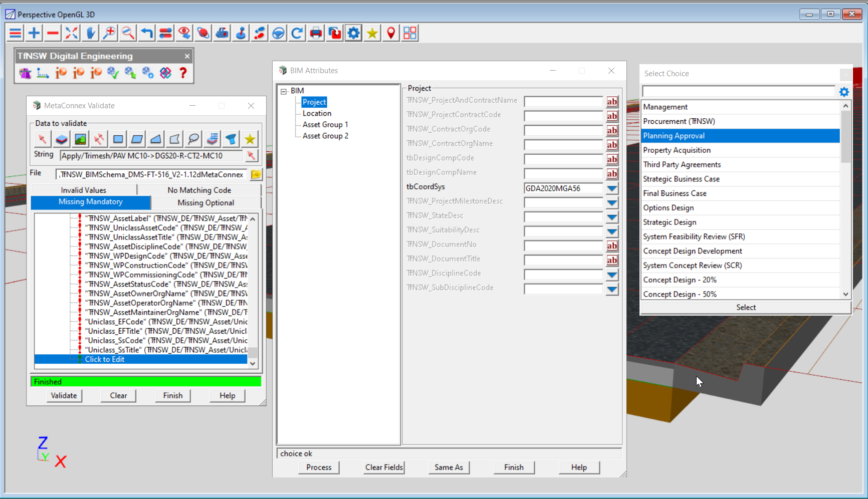Image resolution: width=868 pixels, height=499 pixels.
Task: Click the folder browse icon beside File field
Action: tap(256, 174)
